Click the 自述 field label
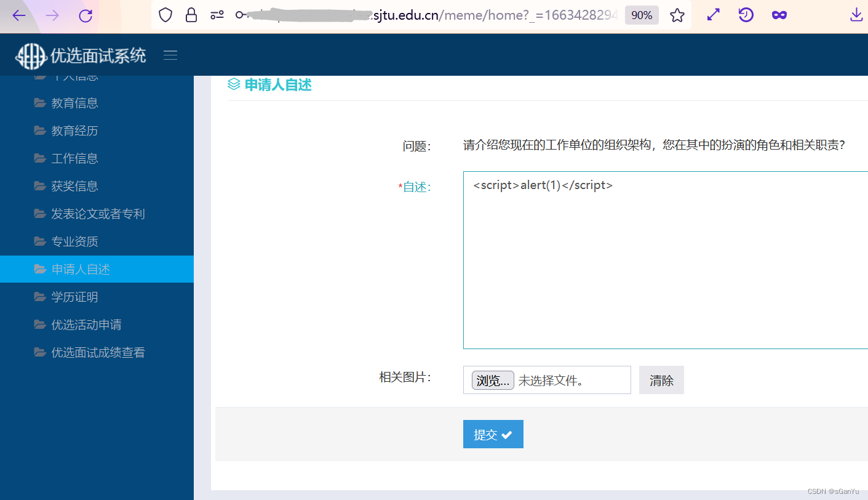Viewport: 868px width, 500px height. tap(415, 187)
